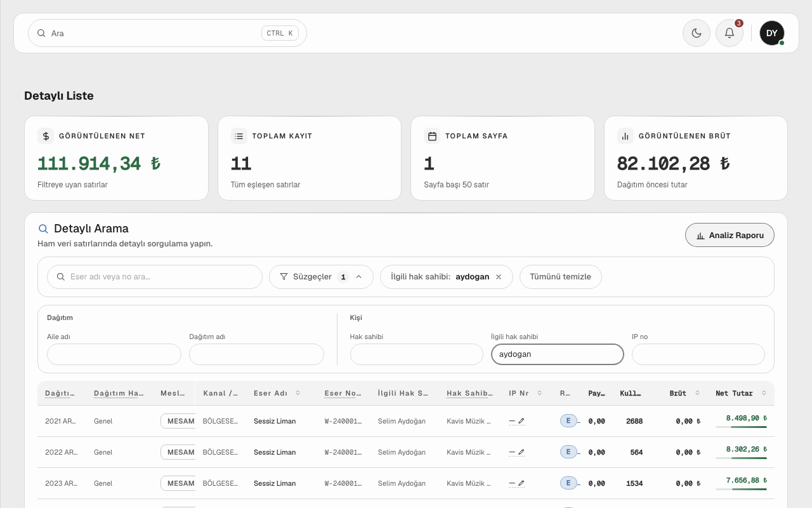The image size is (812, 508).
Task: Click the İlgili hak sahibi input containing aydogan
Action: point(558,354)
